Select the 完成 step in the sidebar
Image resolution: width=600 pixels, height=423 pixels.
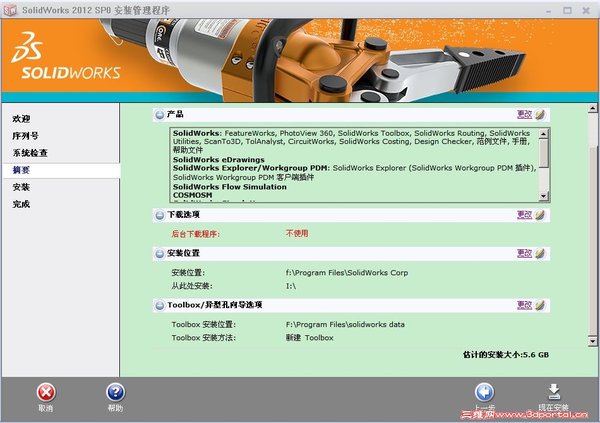click(x=21, y=204)
